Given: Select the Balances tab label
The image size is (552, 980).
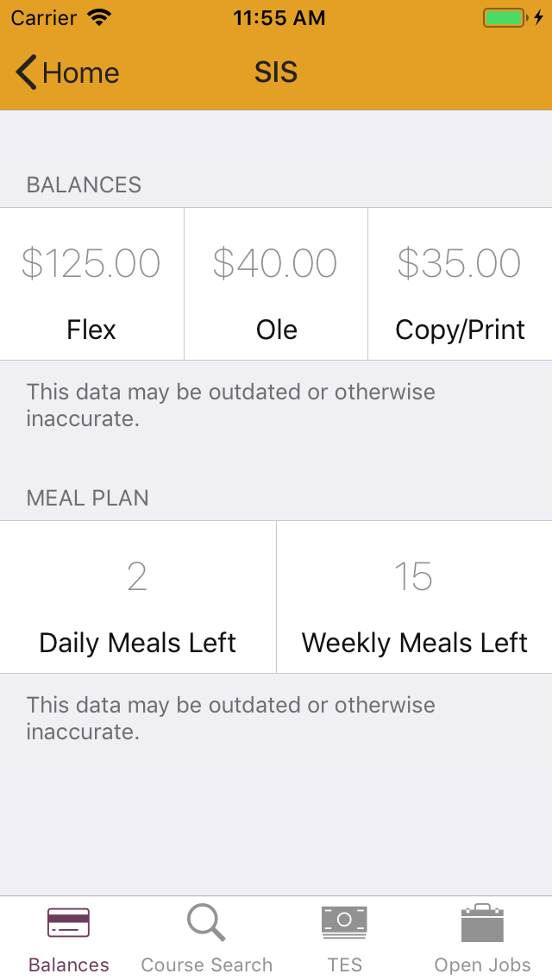Looking at the screenshot, I should point(69,964).
